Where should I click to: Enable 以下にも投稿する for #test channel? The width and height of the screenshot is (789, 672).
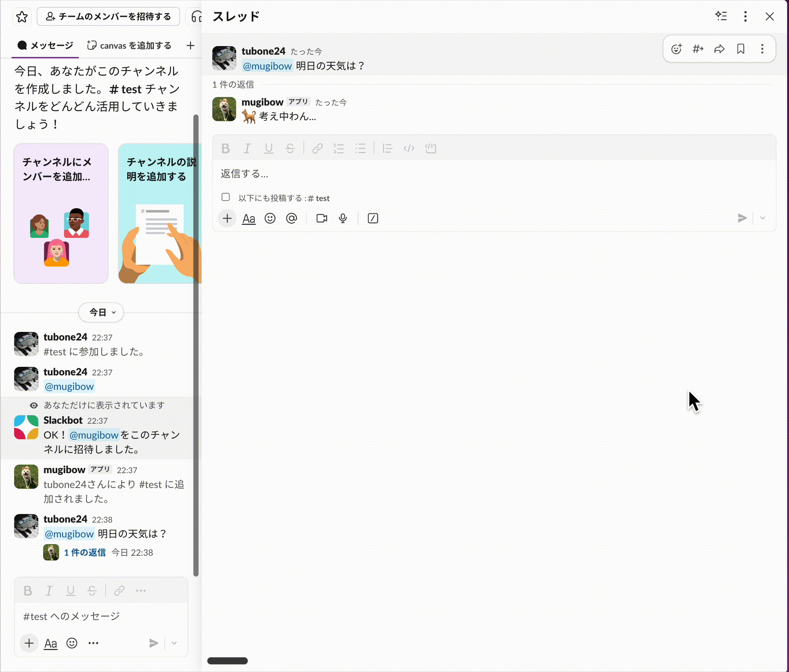tap(225, 197)
